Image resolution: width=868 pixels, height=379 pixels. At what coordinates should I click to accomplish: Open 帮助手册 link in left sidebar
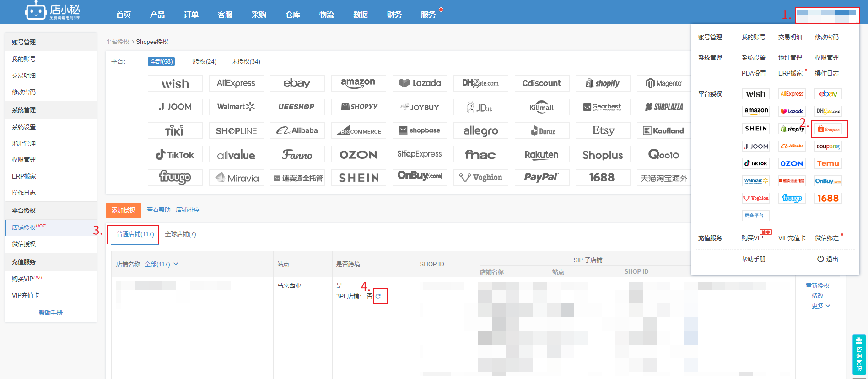click(51, 313)
